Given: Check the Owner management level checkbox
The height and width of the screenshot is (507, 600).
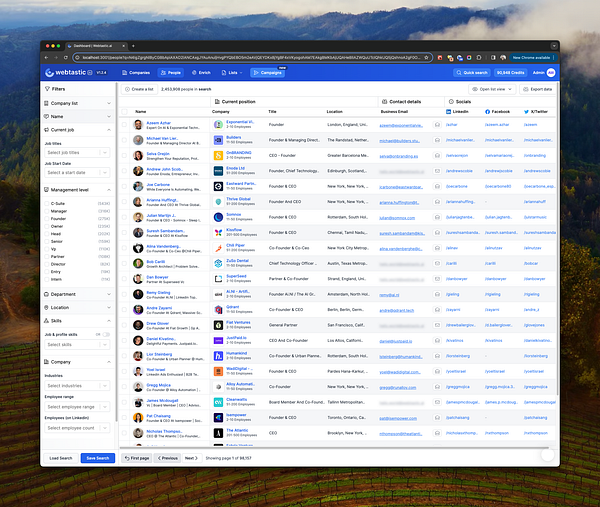Looking at the screenshot, I should click(x=47, y=226).
